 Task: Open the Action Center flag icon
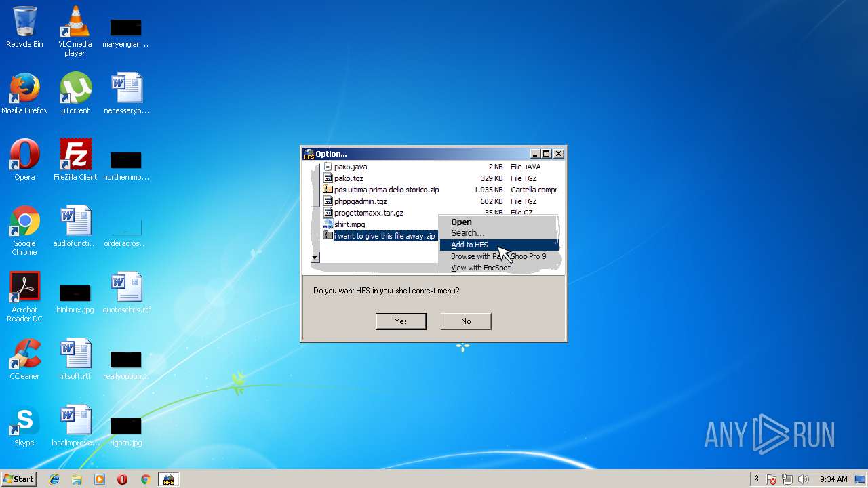click(772, 479)
